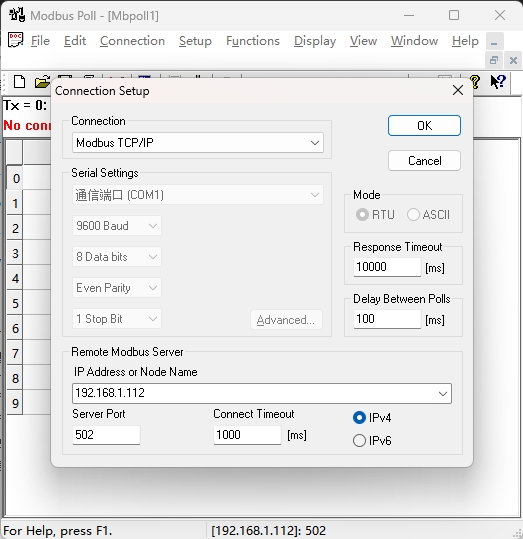Image resolution: width=523 pixels, height=539 pixels.
Task: Click the context help arrow icon
Action: coord(498,82)
